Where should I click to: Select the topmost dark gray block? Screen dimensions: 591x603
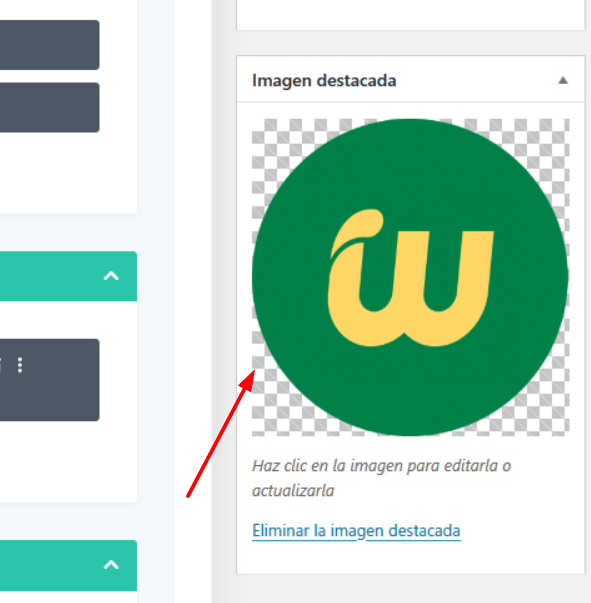coord(50,45)
